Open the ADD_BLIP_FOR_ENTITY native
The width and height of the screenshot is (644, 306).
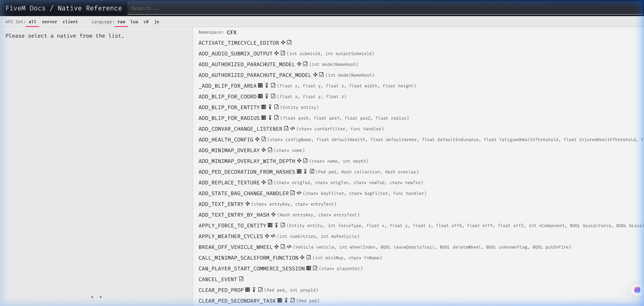(x=229, y=107)
